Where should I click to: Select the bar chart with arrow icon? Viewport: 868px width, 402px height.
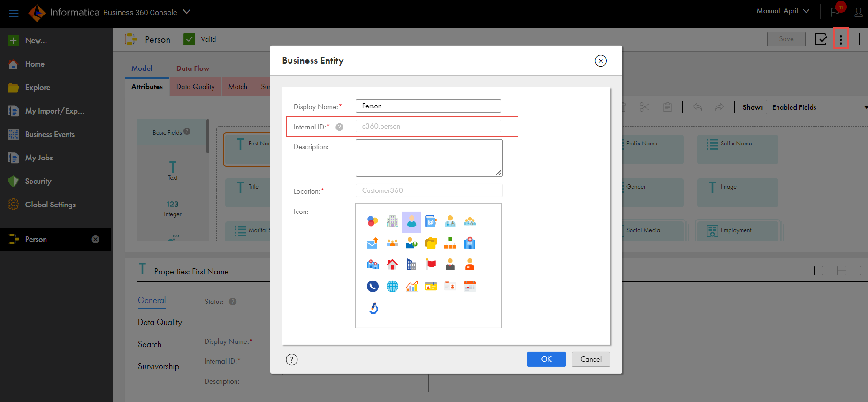411,286
